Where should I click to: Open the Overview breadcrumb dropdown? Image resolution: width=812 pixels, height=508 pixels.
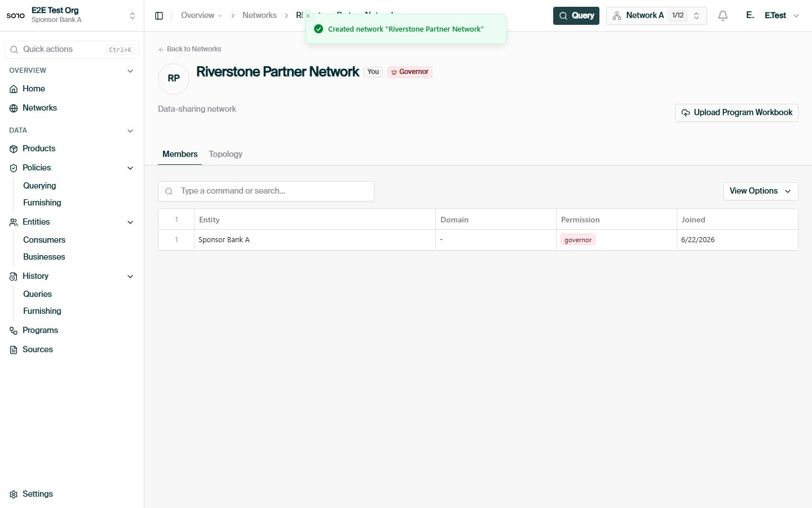pos(201,16)
